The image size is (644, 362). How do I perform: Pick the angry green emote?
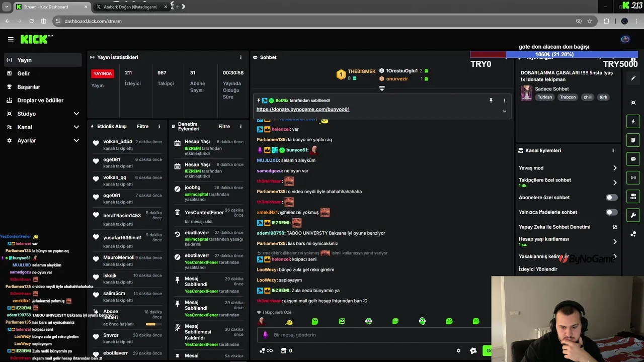coord(342,321)
